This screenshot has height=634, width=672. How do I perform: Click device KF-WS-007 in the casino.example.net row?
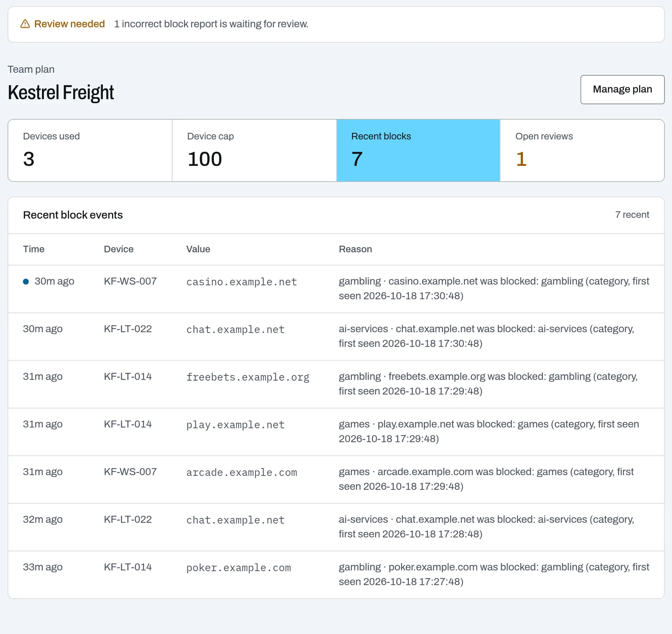point(130,282)
